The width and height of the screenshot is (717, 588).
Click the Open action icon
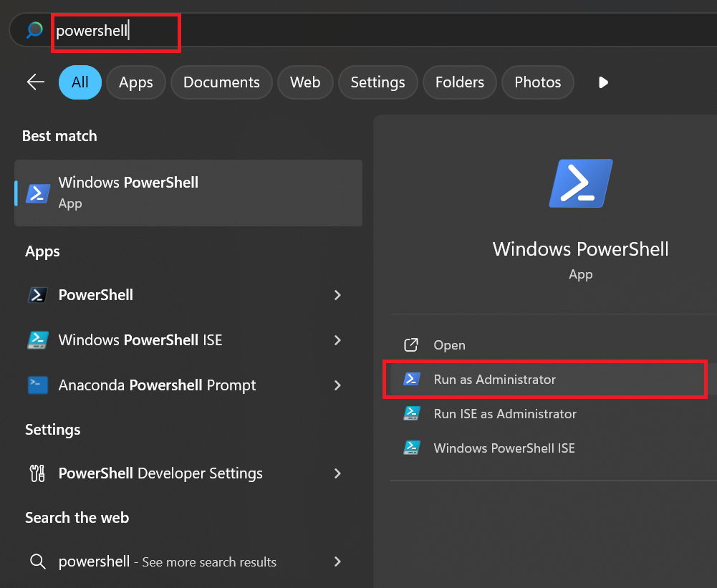coord(411,344)
